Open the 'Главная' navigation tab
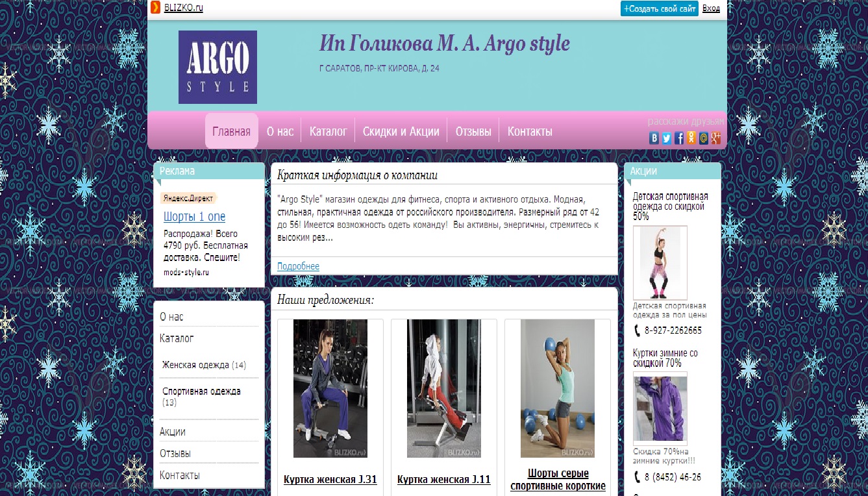 (231, 131)
